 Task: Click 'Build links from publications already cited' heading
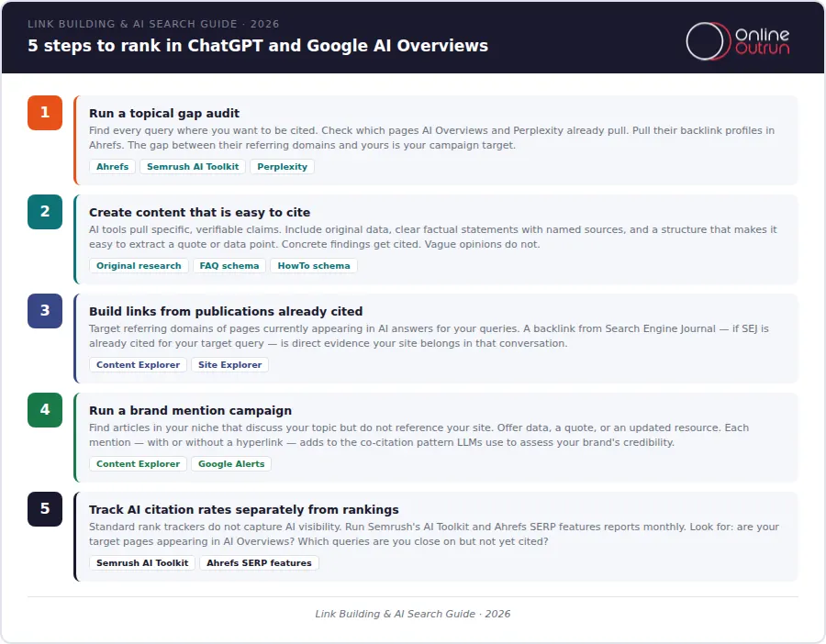(226, 312)
